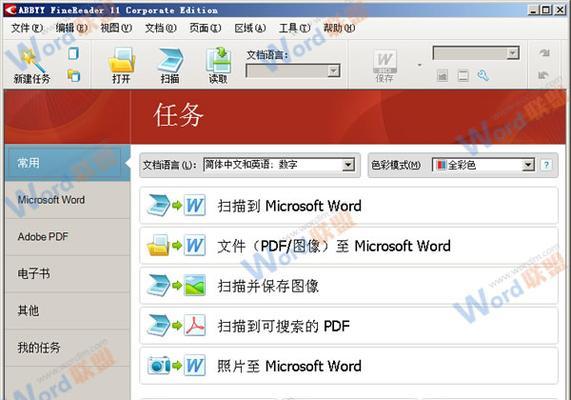Open the 视图 (View) menu
The height and width of the screenshot is (400, 571).
tap(116, 28)
